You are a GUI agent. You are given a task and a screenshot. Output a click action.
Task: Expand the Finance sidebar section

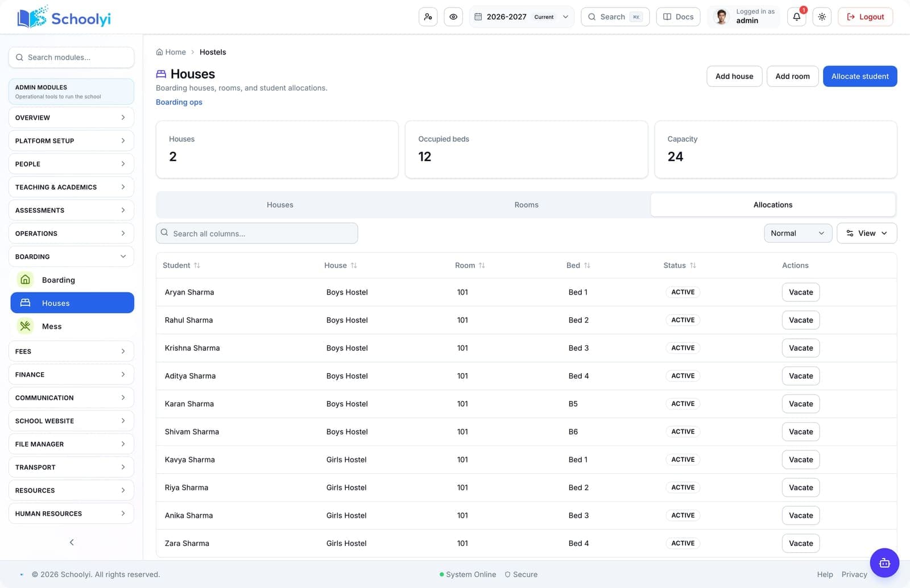tap(71, 375)
